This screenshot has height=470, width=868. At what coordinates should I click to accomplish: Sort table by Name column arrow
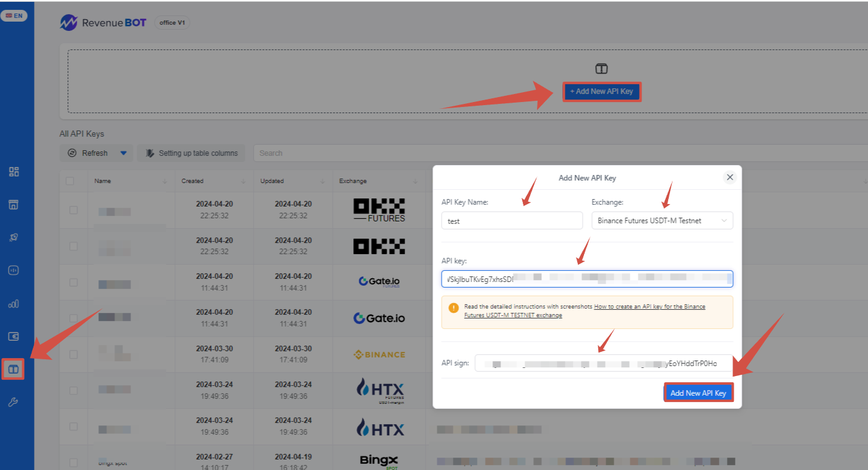[165, 181]
